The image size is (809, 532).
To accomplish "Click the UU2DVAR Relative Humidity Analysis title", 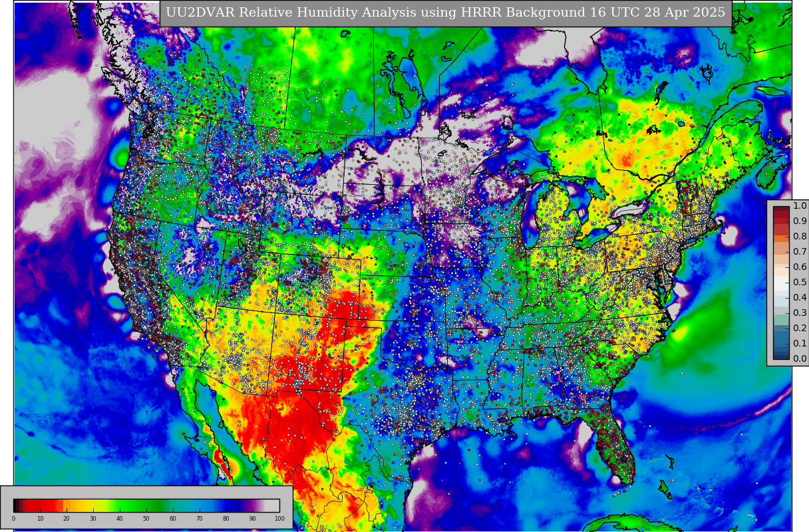I will coord(445,13).
